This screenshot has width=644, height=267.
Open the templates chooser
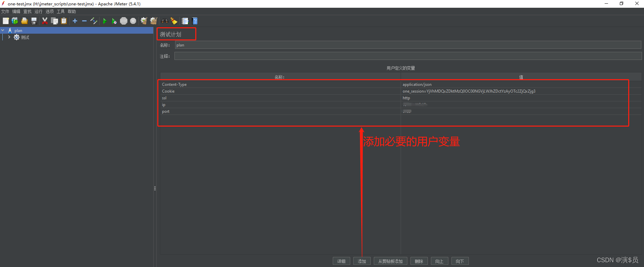coord(15,21)
